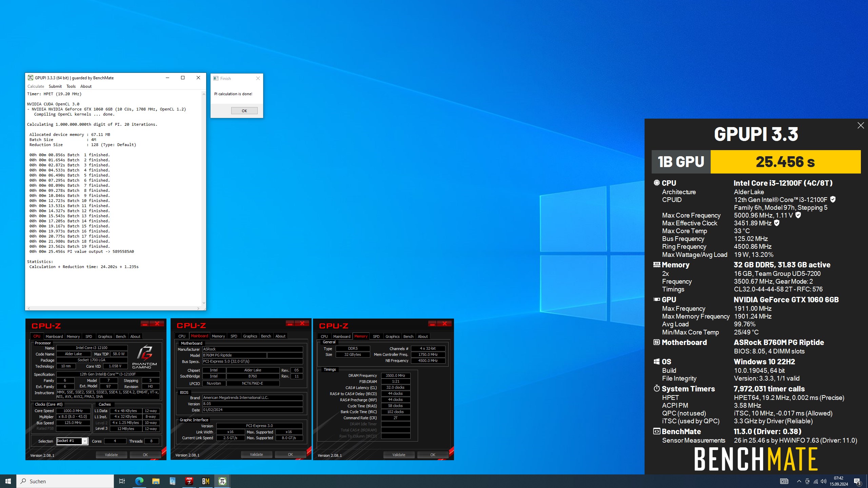Click the OS Windows icon in BenchMate
868x488 pixels.
(657, 361)
